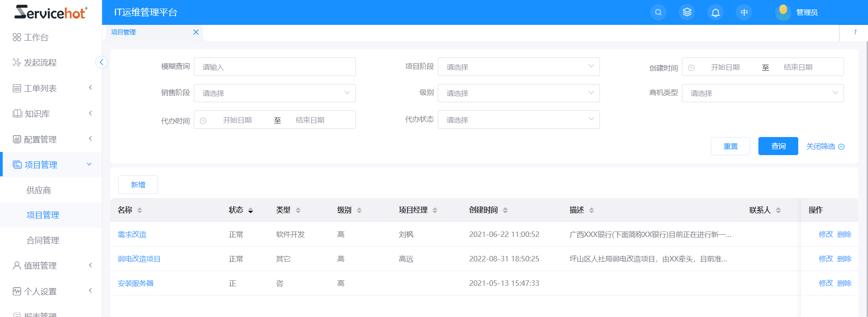This screenshot has width=868, height=317.
Task: Sort the table by 创建时间
Action: click(505, 210)
